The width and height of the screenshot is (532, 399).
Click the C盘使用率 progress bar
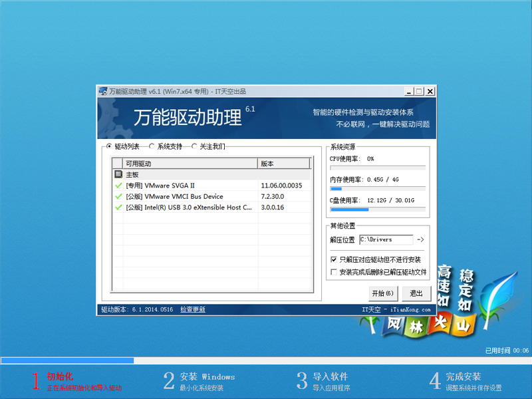378,209
